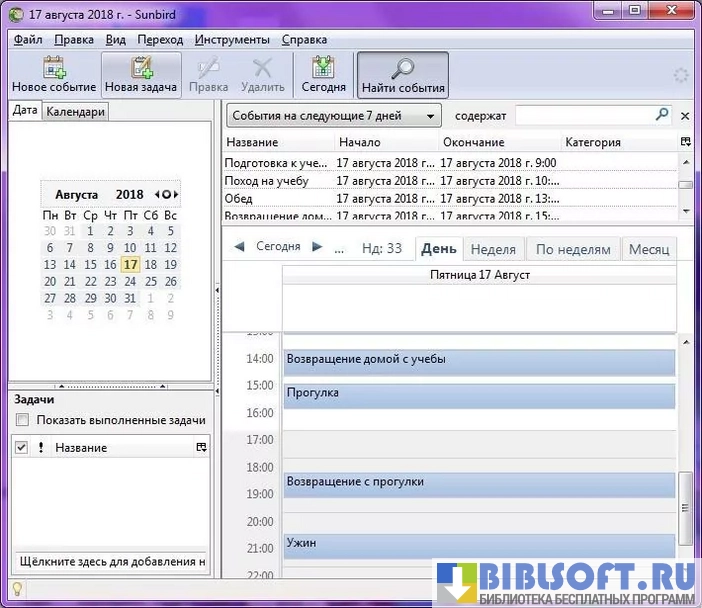Click the checkmark column header in the tasks list
This screenshot has height=608, width=702.
pos(22,448)
